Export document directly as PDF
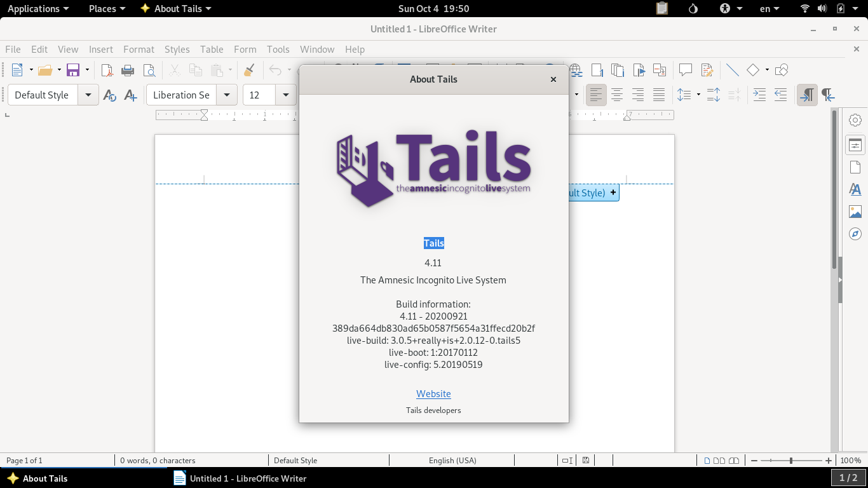This screenshot has height=488, width=868. coord(107,70)
